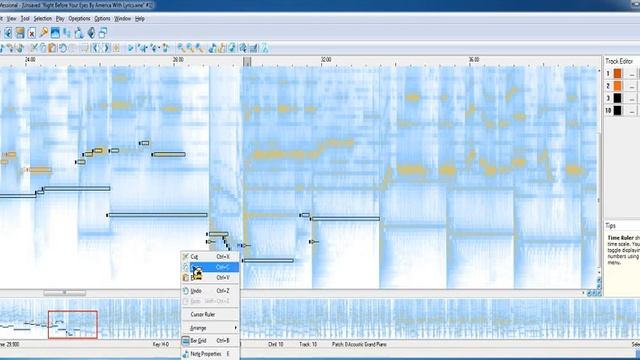Click the 'Tips' panel heading
Viewport: 640px width, 360px height.
coord(611,226)
